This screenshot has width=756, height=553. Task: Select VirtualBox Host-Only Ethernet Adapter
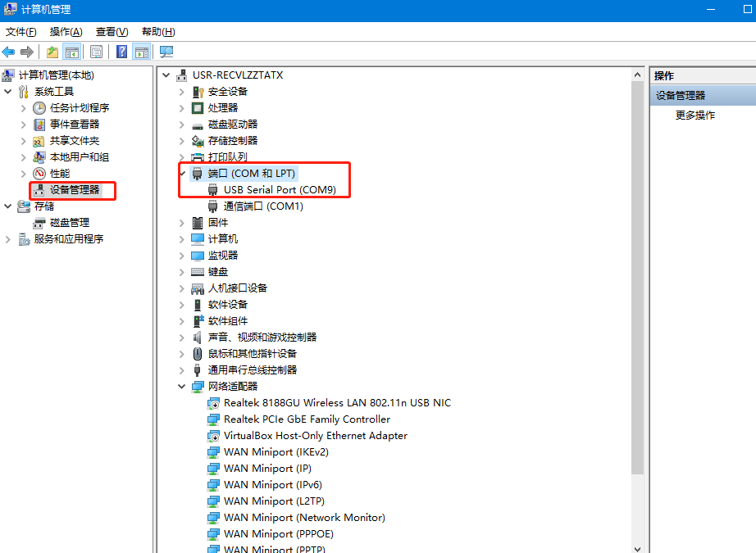pos(315,435)
